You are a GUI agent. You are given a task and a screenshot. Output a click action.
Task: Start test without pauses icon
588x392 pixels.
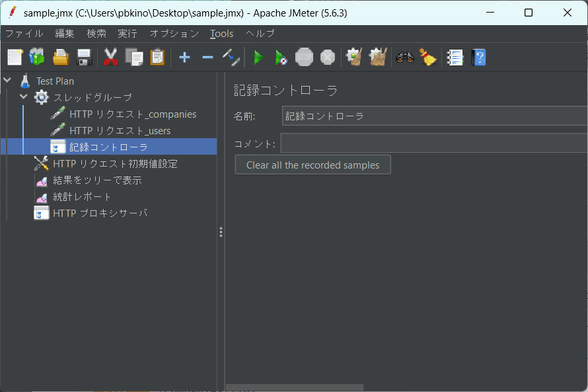[281, 58]
